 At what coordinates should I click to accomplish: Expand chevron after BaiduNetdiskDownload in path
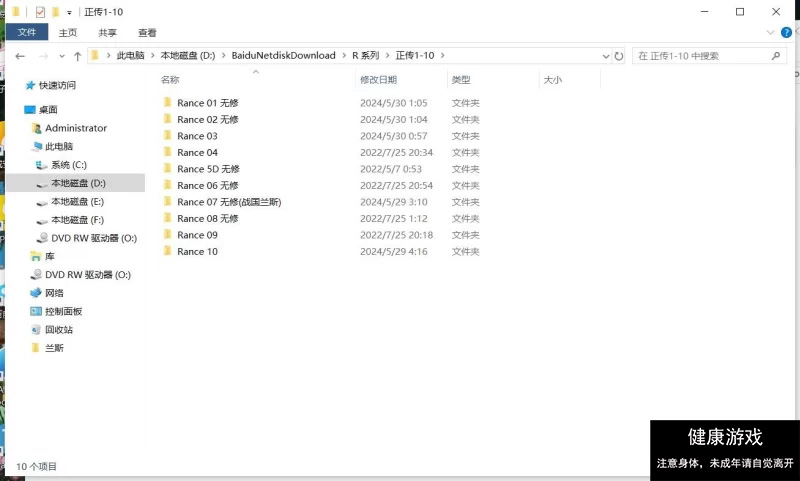click(343, 56)
